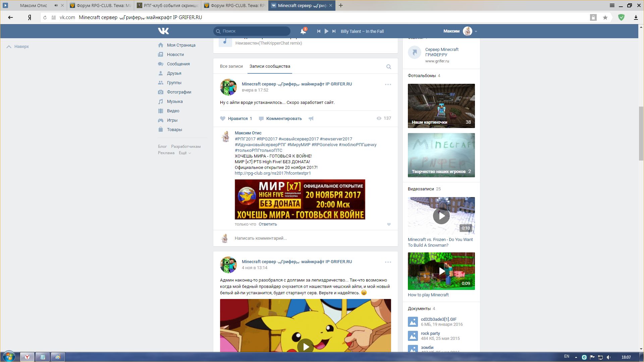
Task: Select the Записи сообщества tab
Action: tap(270, 66)
